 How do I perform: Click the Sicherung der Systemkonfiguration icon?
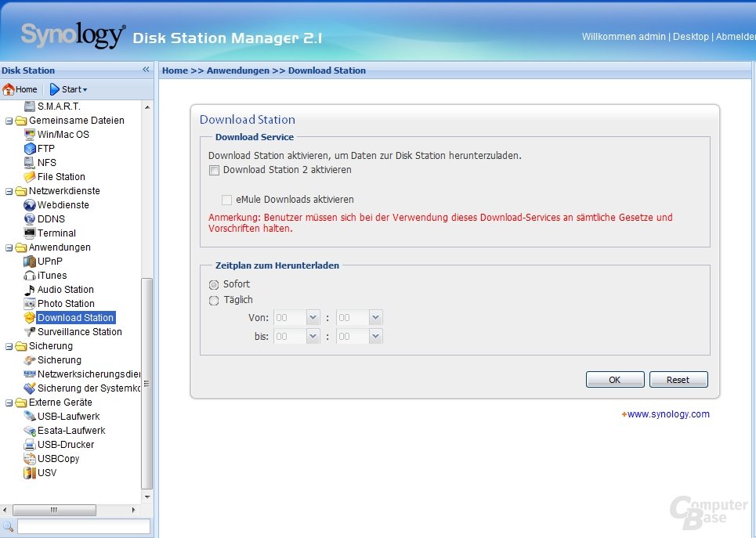[x=30, y=388]
